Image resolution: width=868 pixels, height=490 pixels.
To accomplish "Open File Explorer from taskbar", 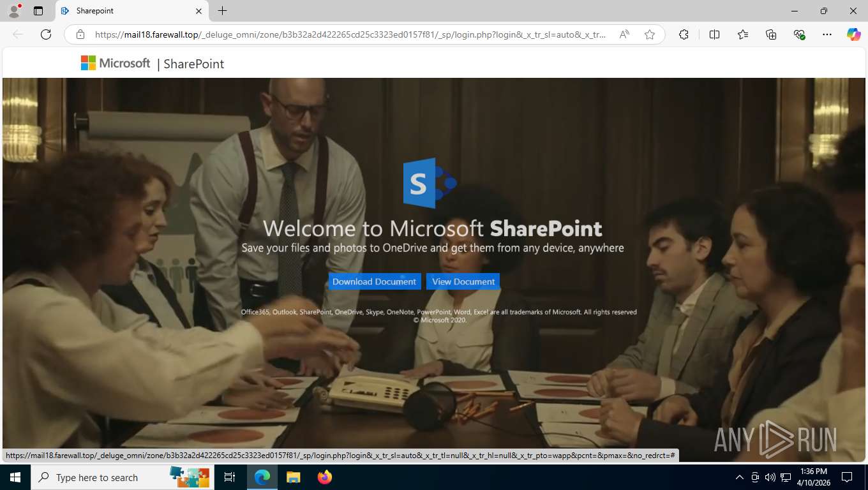I will (293, 477).
